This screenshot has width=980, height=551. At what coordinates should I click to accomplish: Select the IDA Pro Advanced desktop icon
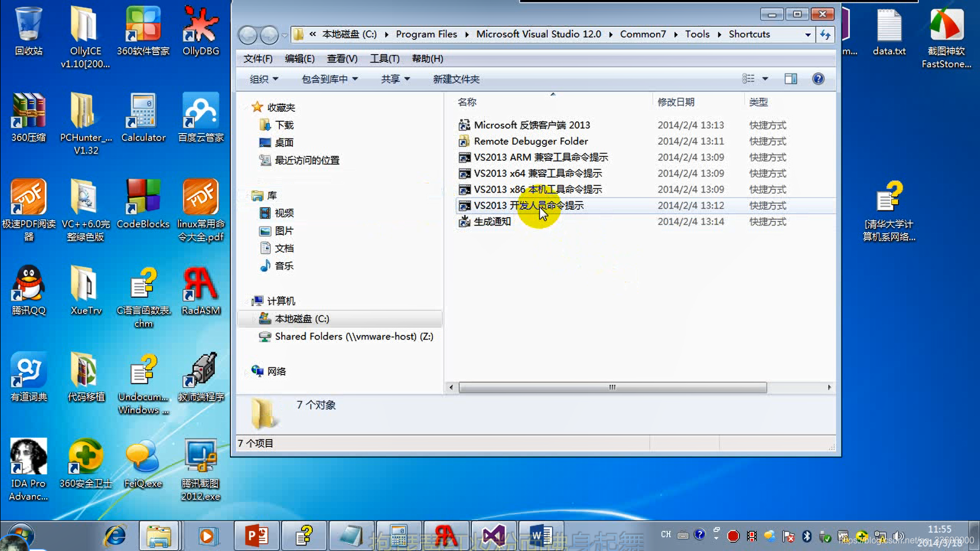(28, 470)
